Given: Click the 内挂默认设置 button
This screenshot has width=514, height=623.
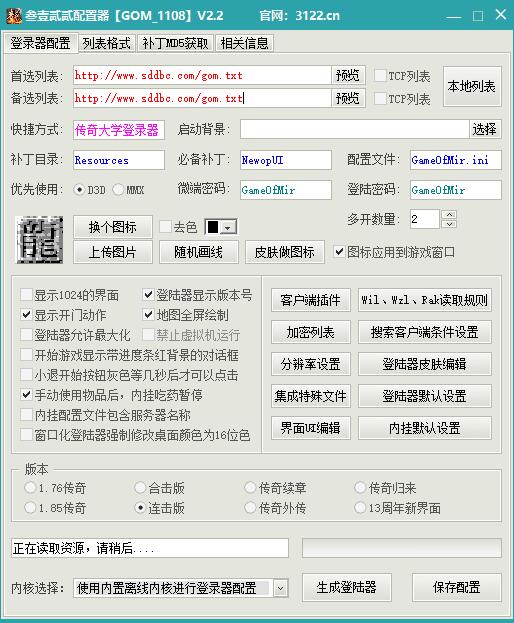Looking at the screenshot, I should click(x=425, y=428).
